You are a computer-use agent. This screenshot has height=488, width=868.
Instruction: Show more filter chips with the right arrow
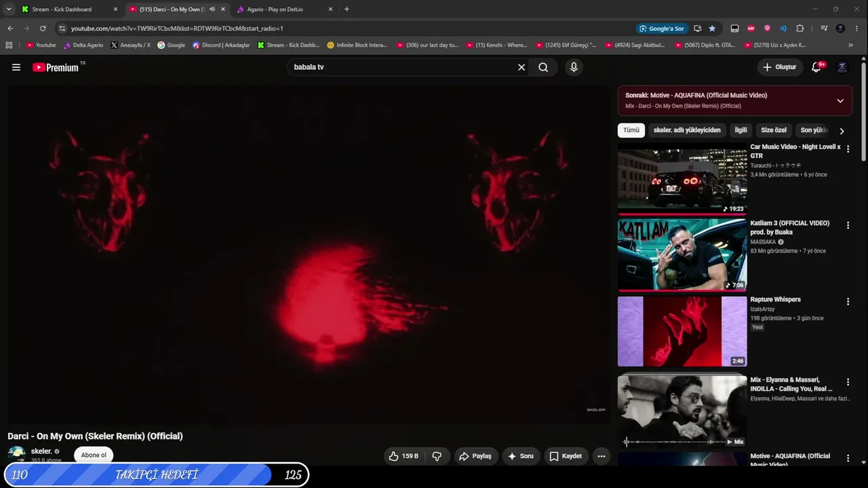(842, 131)
